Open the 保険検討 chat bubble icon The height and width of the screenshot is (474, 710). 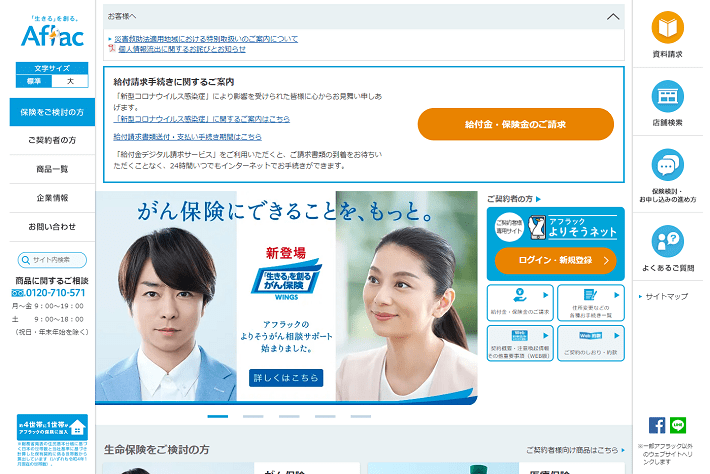point(667,165)
